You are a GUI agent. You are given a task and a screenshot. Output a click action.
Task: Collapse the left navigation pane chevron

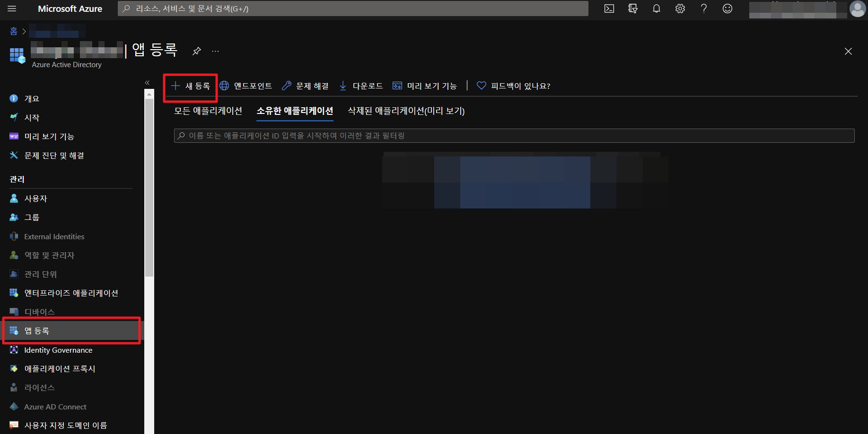(147, 83)
